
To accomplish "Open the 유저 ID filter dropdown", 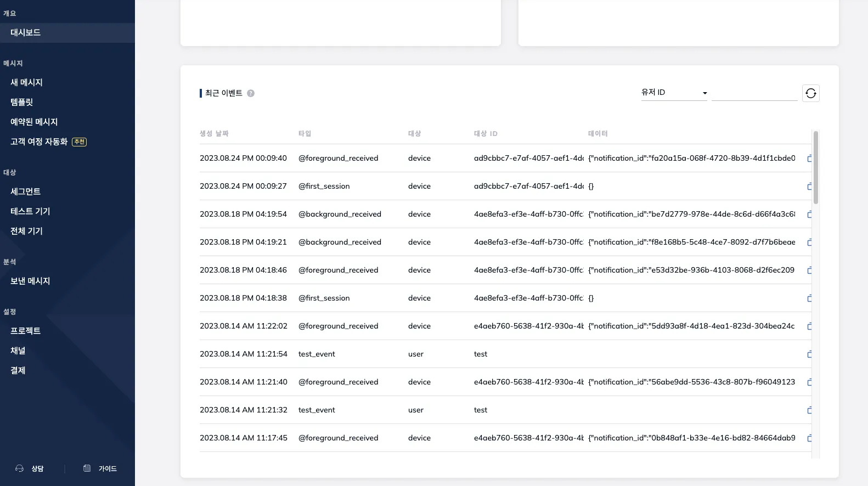I will pos(674,93).
